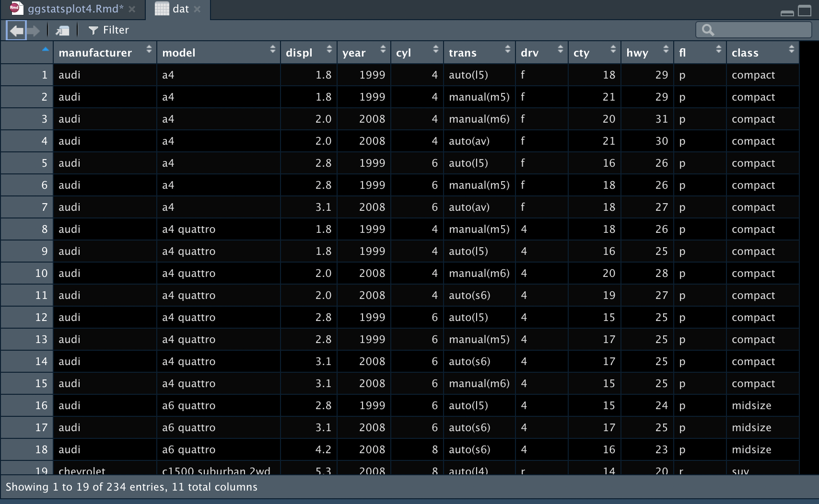819x504 pixels.
Task: Open the Filter tool
Action: 109,30
